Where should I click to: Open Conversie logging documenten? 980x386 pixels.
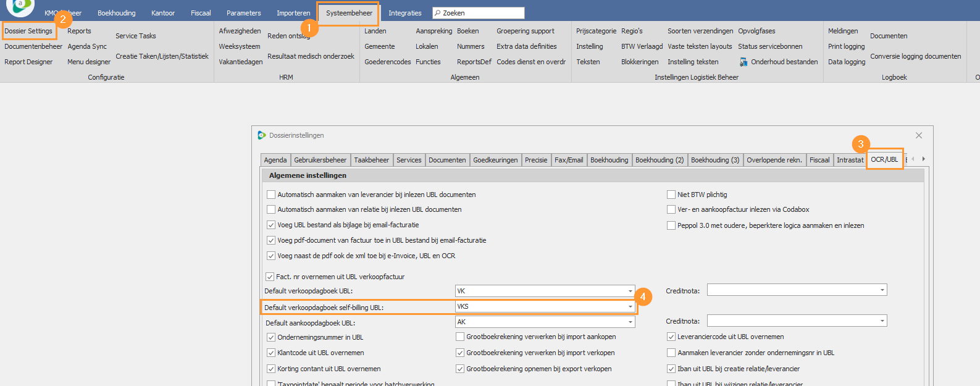point(916,56)
